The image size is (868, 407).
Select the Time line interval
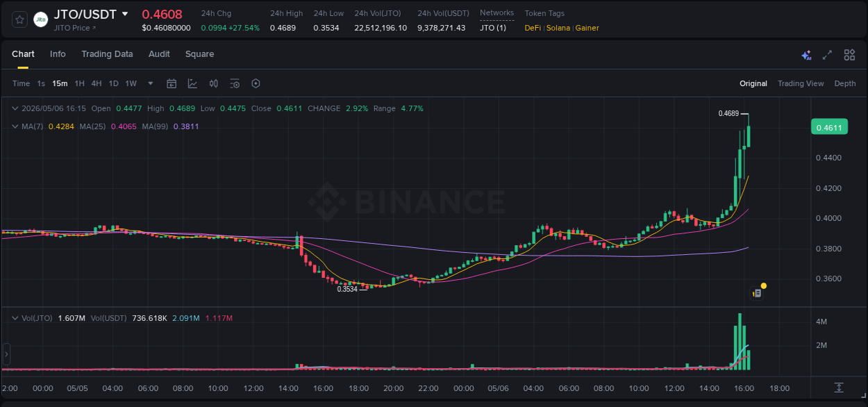pyautogui.click(x=21, y=83)
